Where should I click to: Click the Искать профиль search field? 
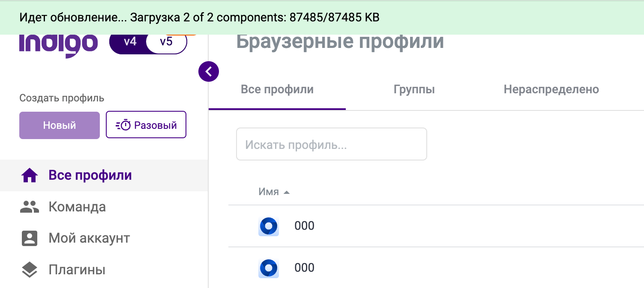pos(332,144)
